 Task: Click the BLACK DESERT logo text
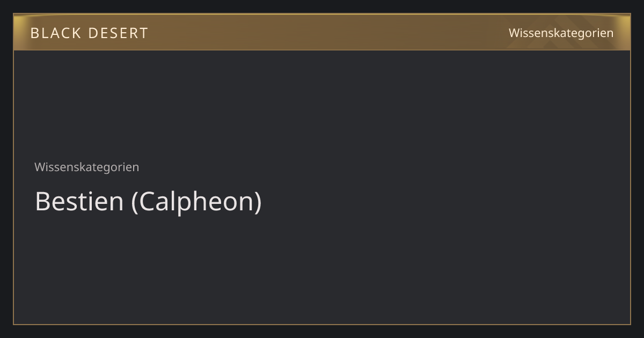pos(89,33)
